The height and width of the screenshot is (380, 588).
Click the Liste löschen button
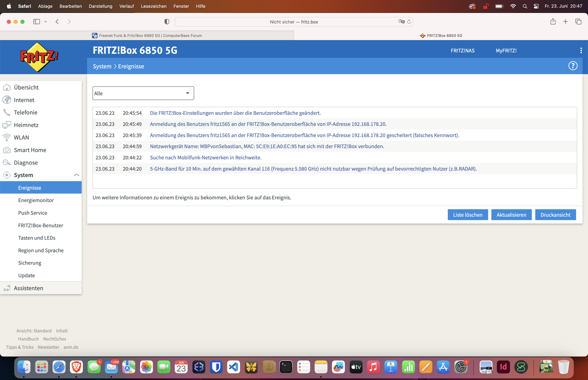(x=468, y=215)
